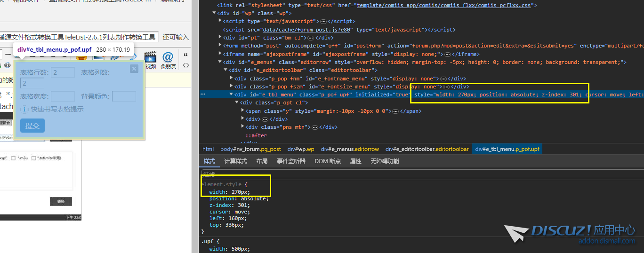This screenshot has height=253, width=644.
Task: Select div#e_editortoolbar.editortoolbar in breadcrumb
Action: click(x=427, y=149)
